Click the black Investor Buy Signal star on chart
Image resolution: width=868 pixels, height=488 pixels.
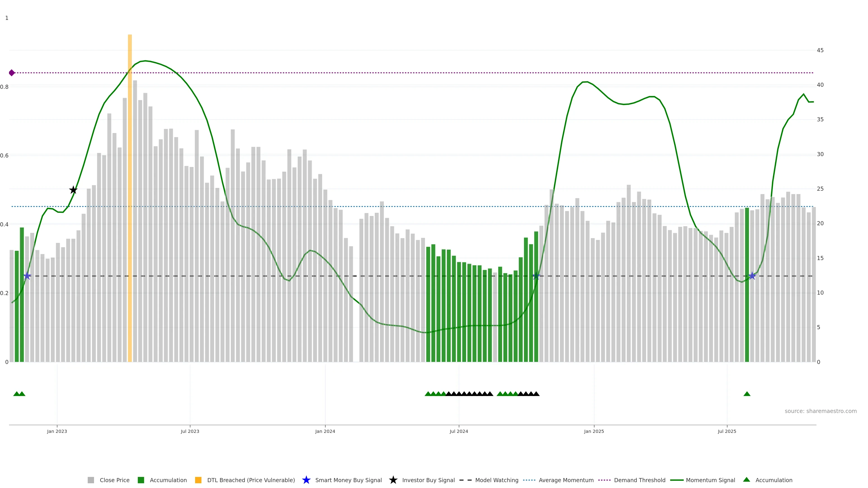(73, 190)
